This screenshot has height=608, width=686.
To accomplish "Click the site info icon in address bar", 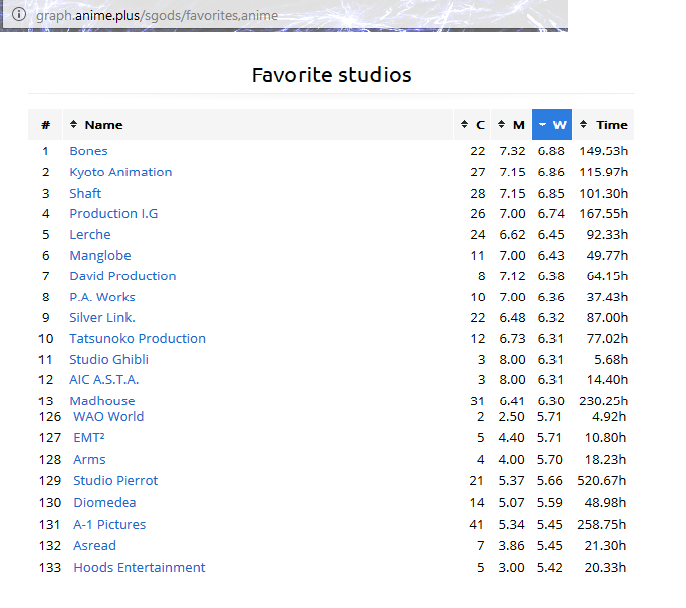I will tap(17, 15).
